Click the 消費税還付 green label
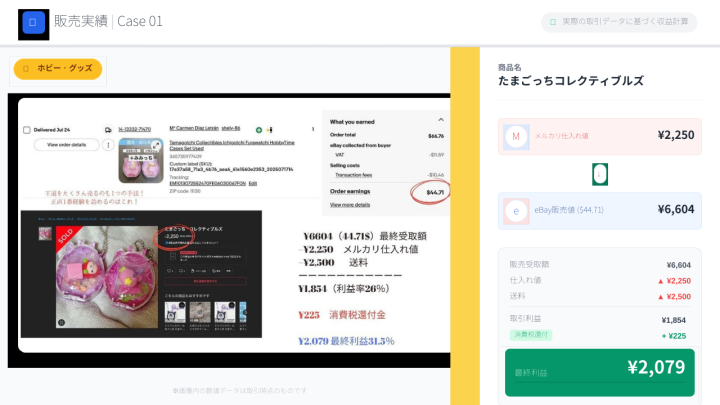The width and height of the screenshot is (720, 405). [530, 335]
